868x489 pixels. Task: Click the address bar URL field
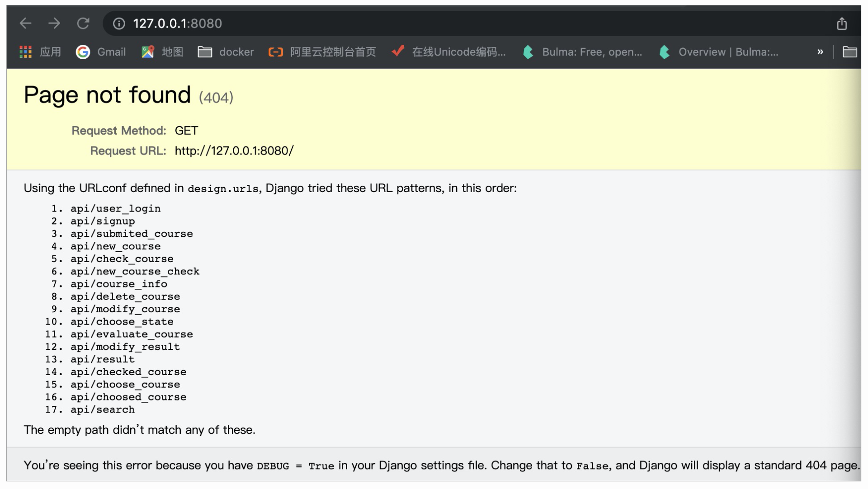(407, 24)
